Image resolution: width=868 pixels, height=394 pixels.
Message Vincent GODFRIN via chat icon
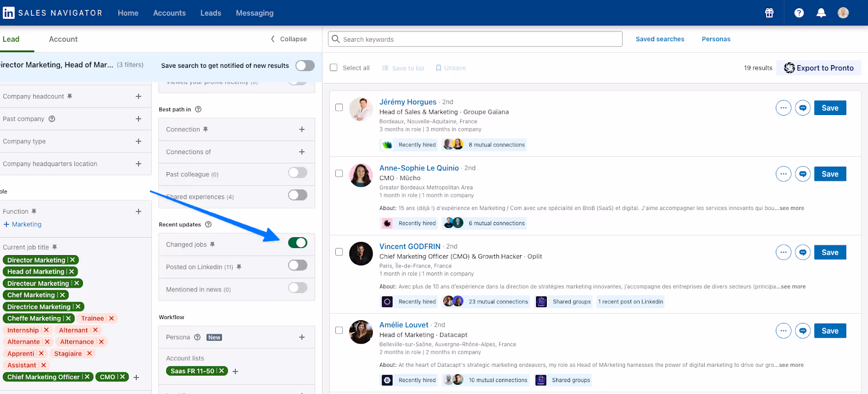click(803, 252)
